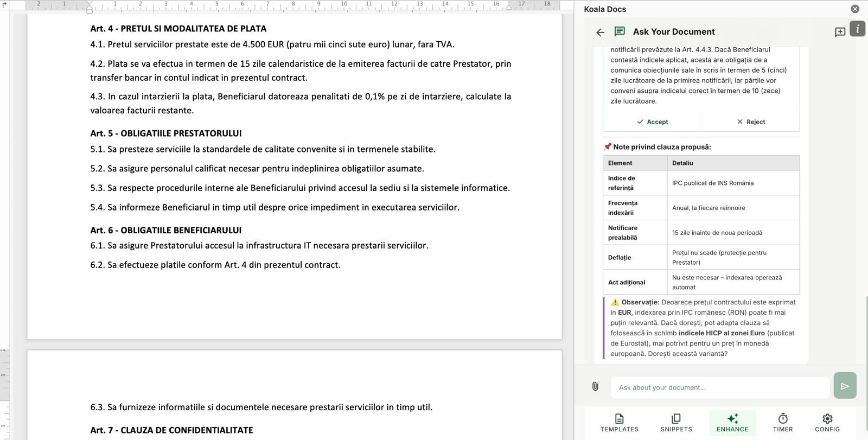This screenshot has height=440, width=868.
Task: Click clause 5.2 about personalul calificat
Action: click(x=257, y=169)
